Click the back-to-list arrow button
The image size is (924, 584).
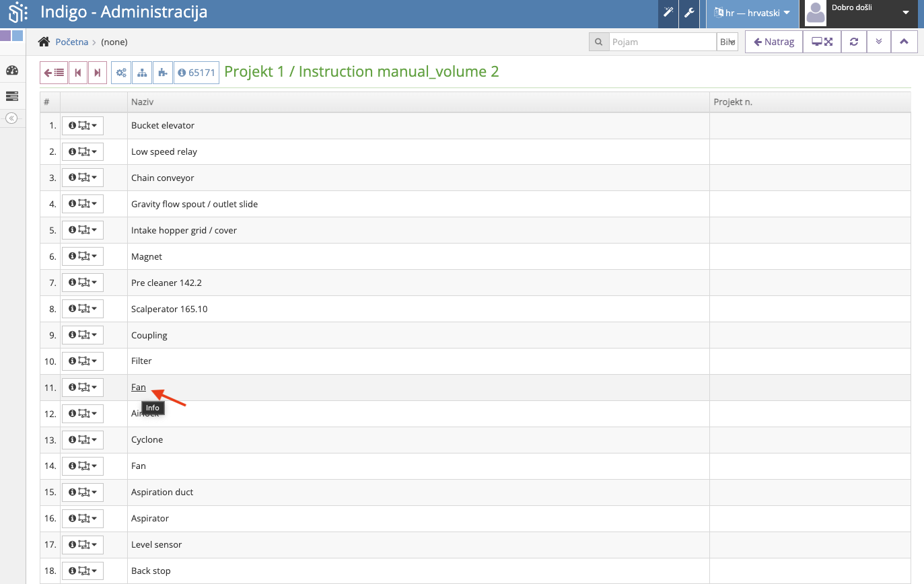pos(54,73)
